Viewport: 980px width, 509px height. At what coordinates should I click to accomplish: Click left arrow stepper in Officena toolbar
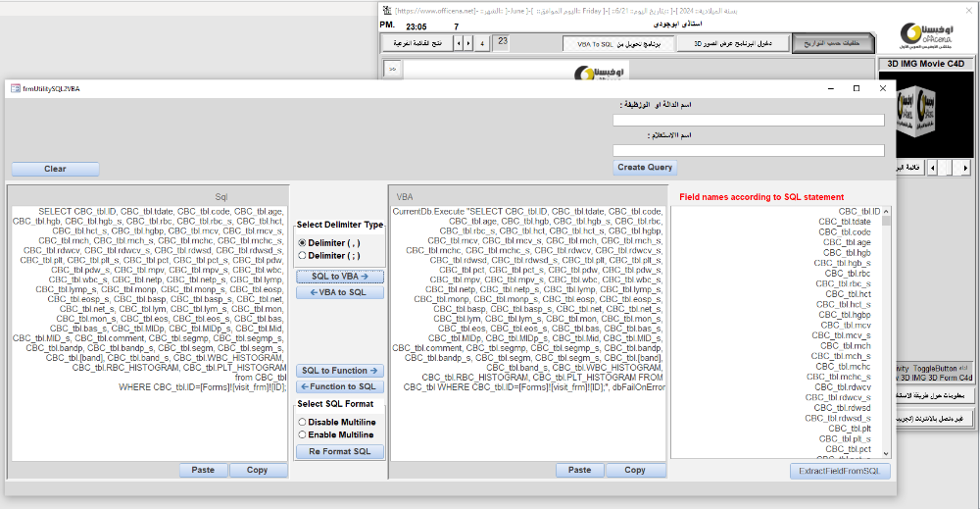(460, 44)
